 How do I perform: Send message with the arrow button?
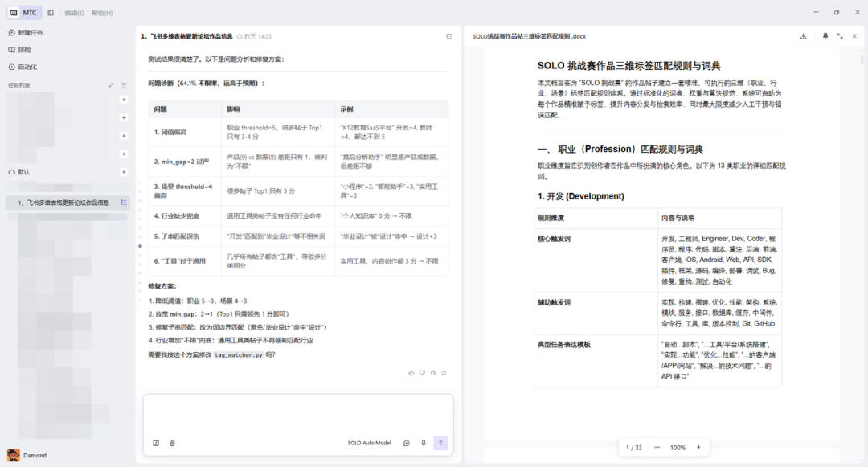440,443
